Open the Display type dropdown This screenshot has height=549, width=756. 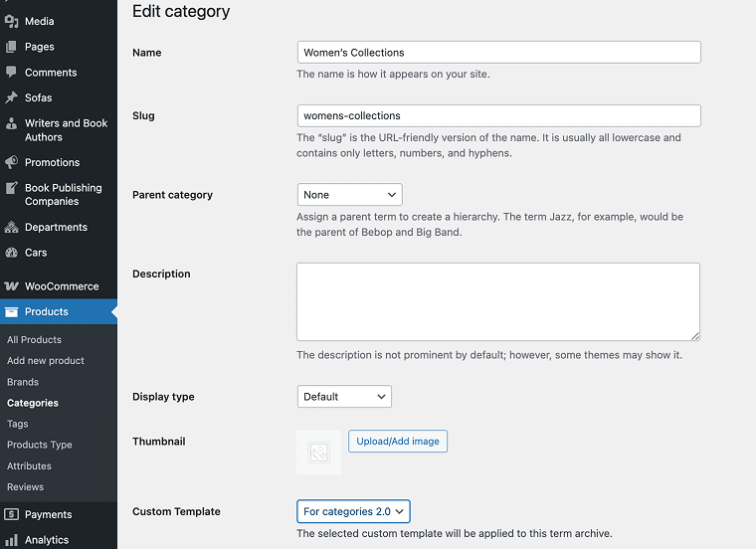(344, 396)
